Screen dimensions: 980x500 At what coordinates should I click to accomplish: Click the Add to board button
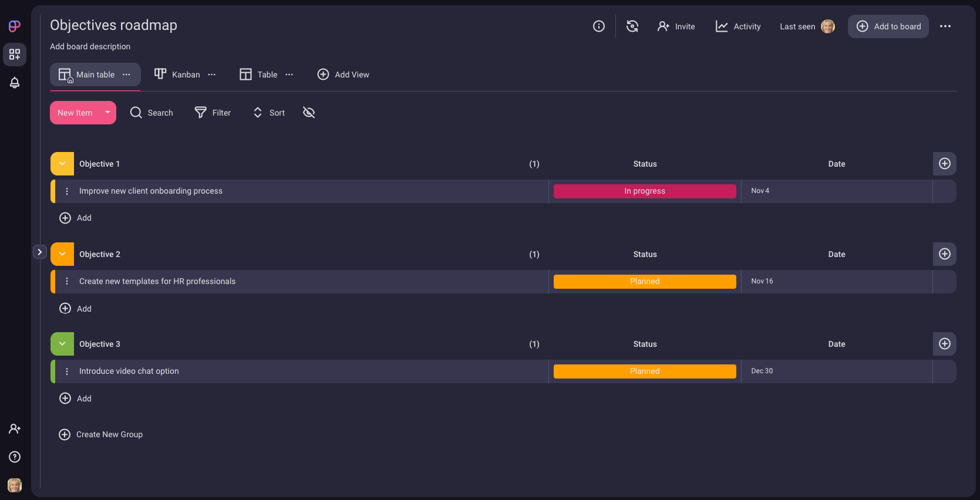tap(888, 26)
